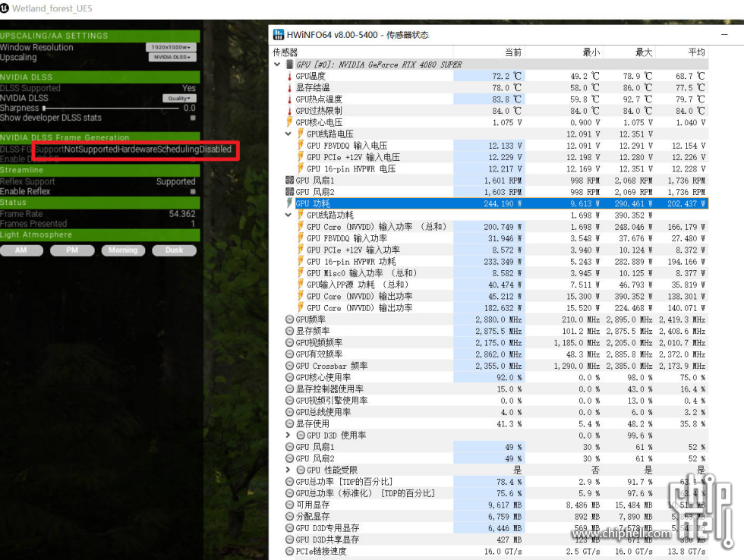
Task: Click the GPU chip icon beside NVIDIA GeForce RTX 4080 SUPER
Action: click(289, 64)
